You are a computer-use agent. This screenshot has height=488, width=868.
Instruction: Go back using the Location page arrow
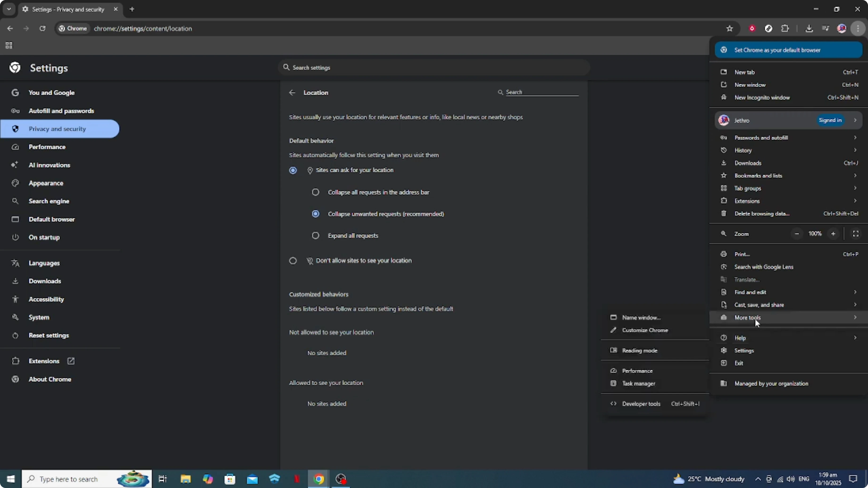[x=292, y=93]
